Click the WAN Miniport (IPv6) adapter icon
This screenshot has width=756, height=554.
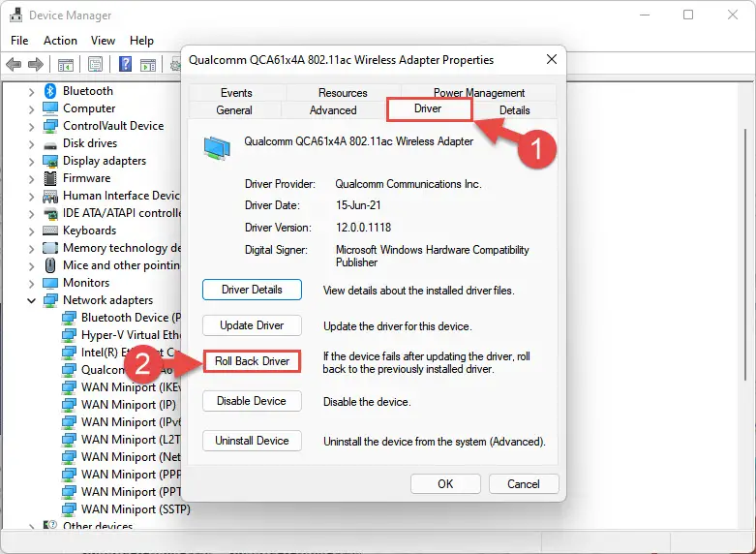pyautogui.click(x=69, y=421)
